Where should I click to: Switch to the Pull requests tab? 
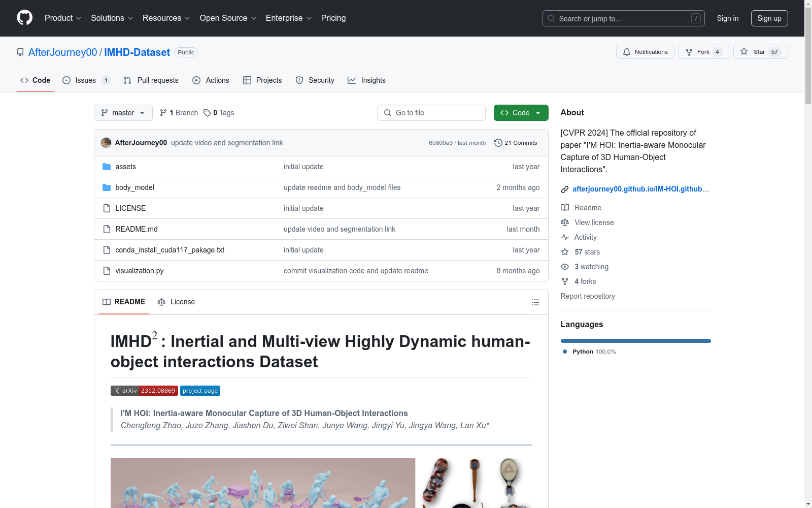point(151,80)
